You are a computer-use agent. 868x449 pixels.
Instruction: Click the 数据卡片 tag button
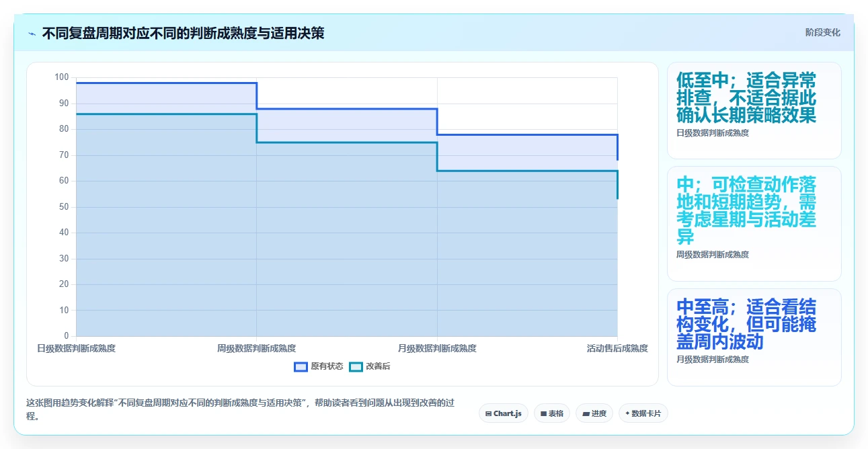(643, 413)
